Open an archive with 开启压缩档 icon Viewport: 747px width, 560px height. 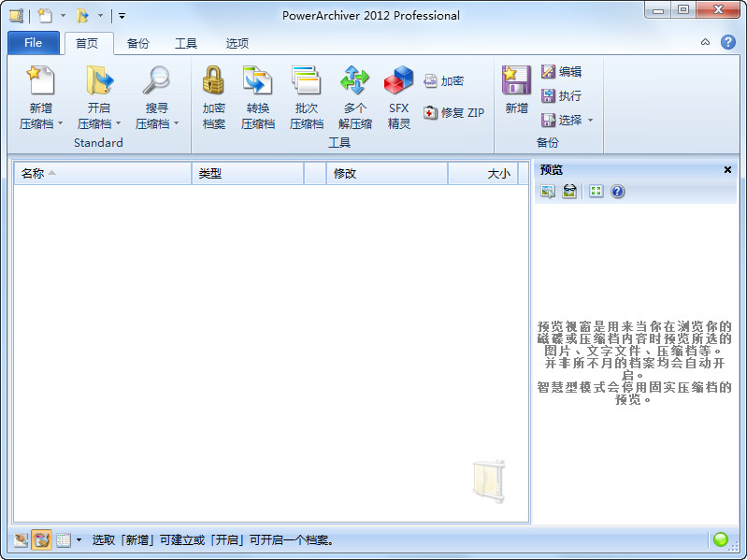tap(99, 80)
